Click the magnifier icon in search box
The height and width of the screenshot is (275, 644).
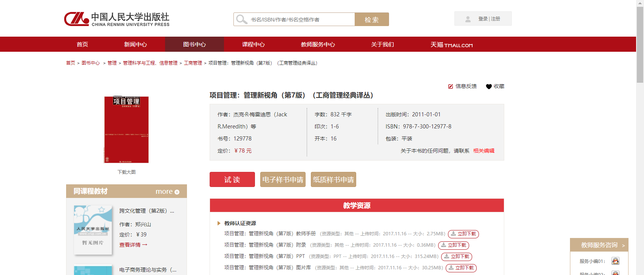point(241,19)
